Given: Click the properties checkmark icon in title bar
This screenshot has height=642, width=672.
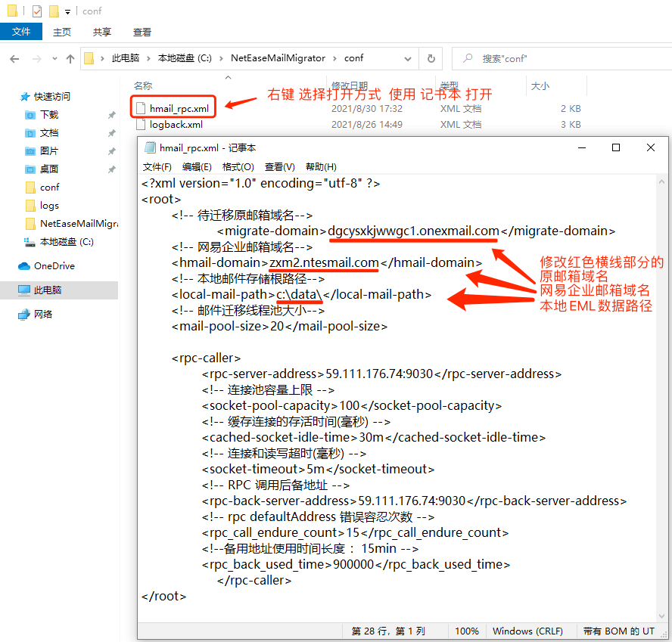Looking at the screenshot, I should tap(37, 11).
